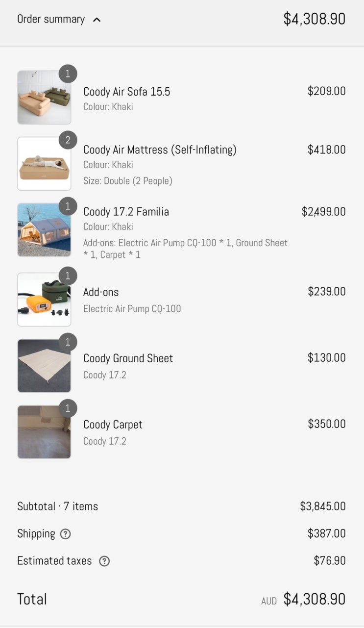The image size is (364, 628).
Task: Select the Coody Air Sofa 15.5 title
Action: coord(126,92)
